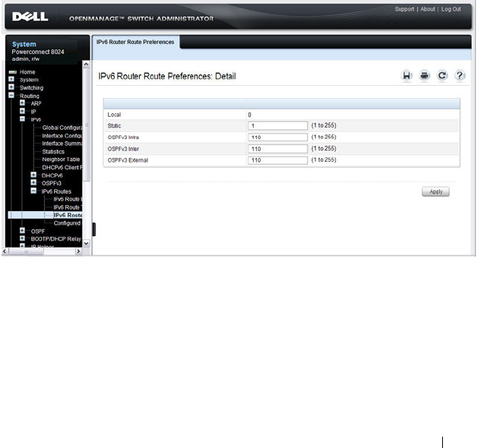Open Configured routes tree item

click(67, 223)
